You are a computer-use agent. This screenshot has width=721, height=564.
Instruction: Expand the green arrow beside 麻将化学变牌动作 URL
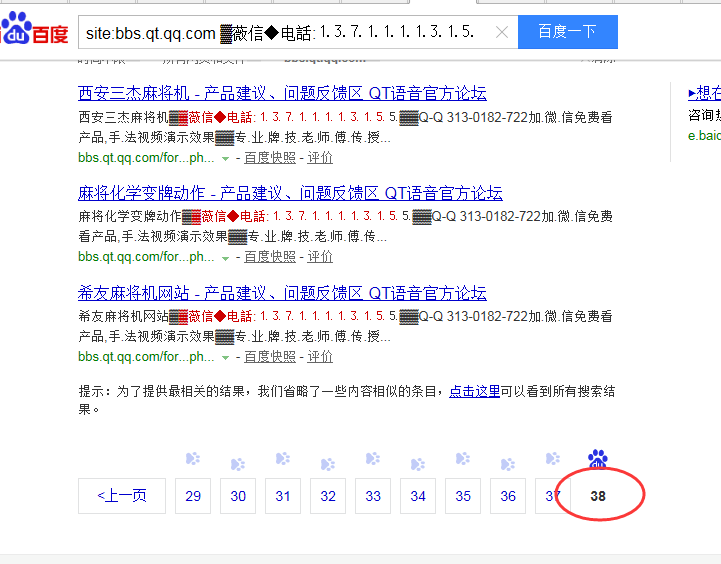coord(226,258)
